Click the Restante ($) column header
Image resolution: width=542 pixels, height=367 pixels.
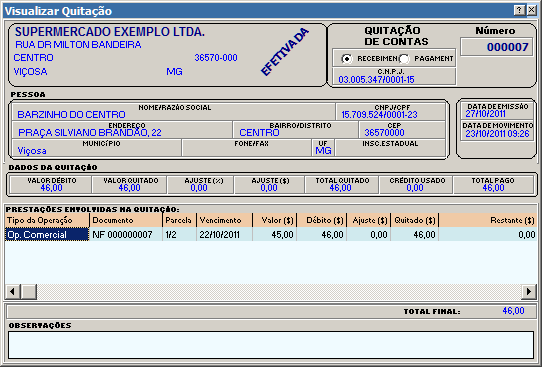coord(488,220)
